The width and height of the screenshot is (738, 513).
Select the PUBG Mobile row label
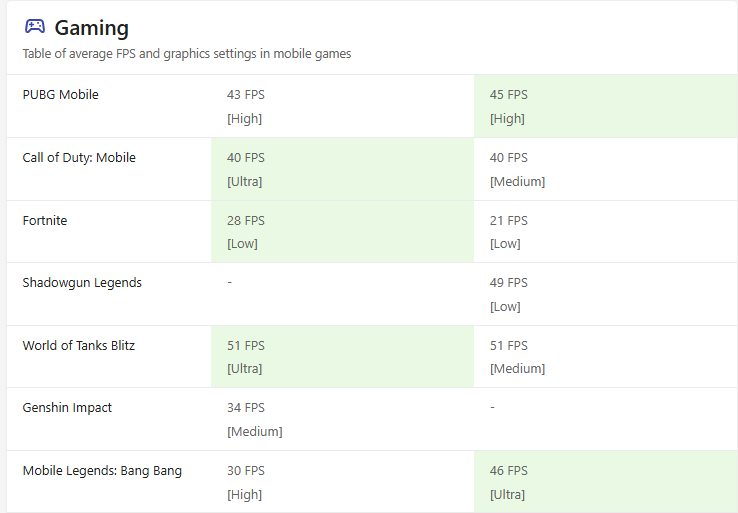(61, 95)
